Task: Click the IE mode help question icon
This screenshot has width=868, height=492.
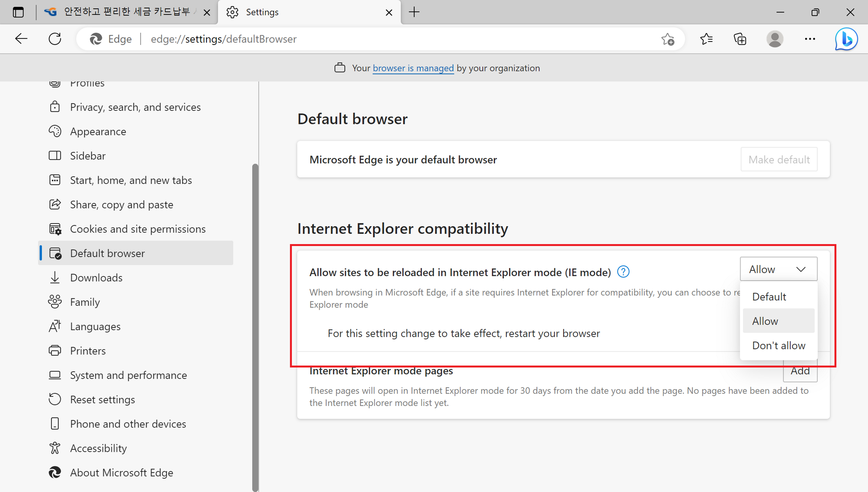Action: coord(623,272)
